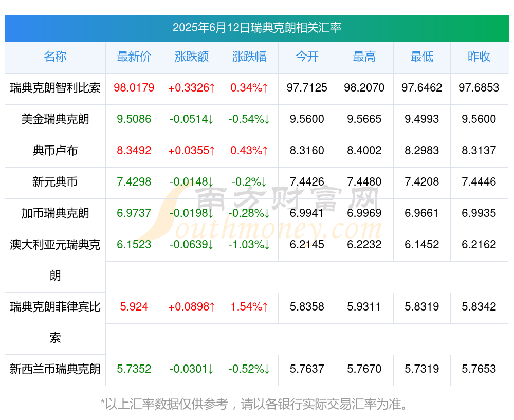
Task: Click the footnote disclaimer about 汇率数据仅供参考
Action: 254,404
